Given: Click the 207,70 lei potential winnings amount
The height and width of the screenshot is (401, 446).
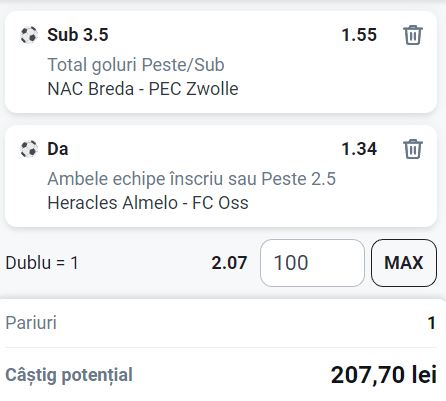Looking at the screenshot, I should point(384,375).
